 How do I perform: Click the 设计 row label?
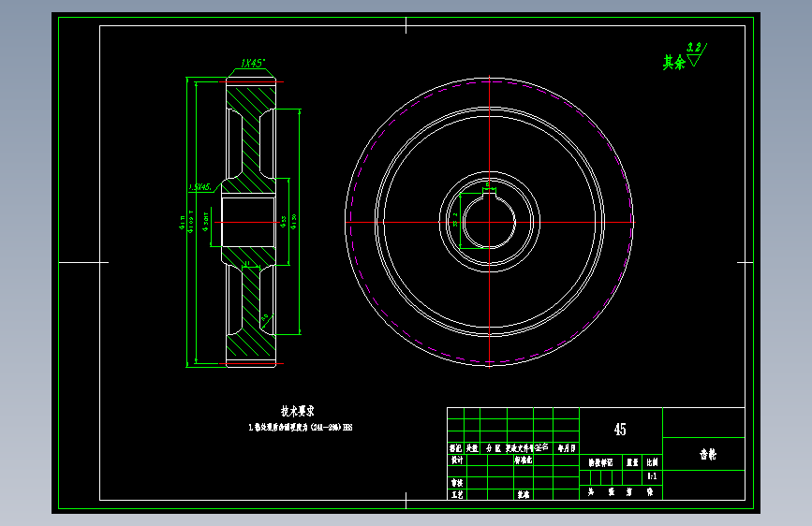click(x=457, y=460)
